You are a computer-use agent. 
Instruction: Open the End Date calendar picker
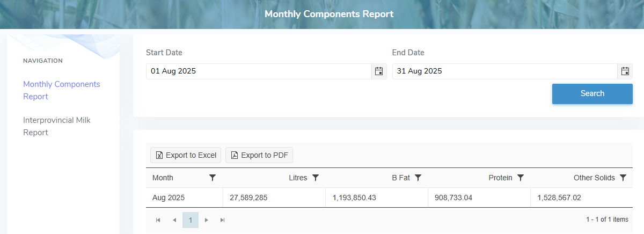pos(625,71)
